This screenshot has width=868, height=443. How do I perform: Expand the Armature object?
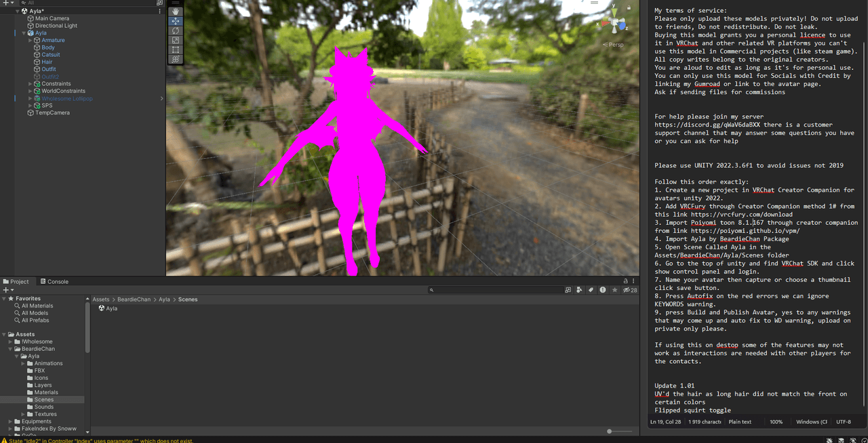31,40
